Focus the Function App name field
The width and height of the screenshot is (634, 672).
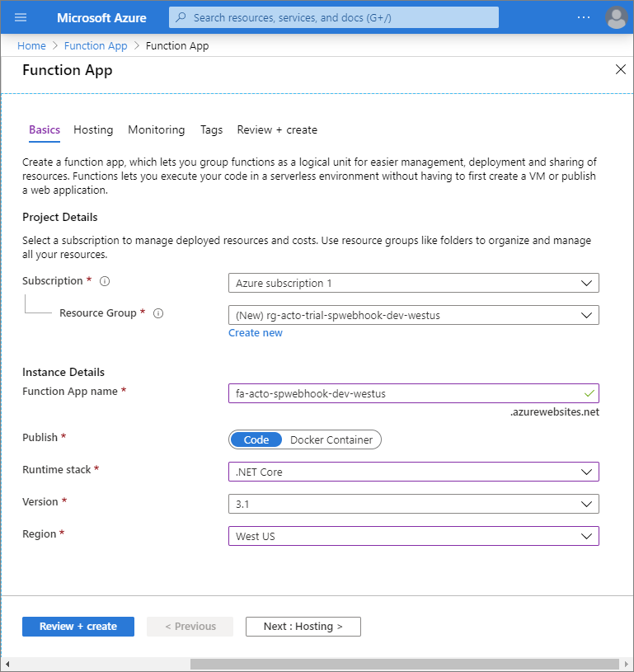click(414, 393)
